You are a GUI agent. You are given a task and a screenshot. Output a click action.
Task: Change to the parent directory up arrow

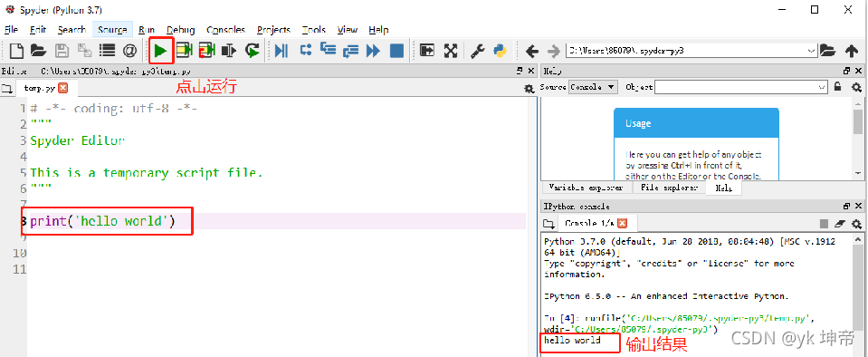(852, 51)
